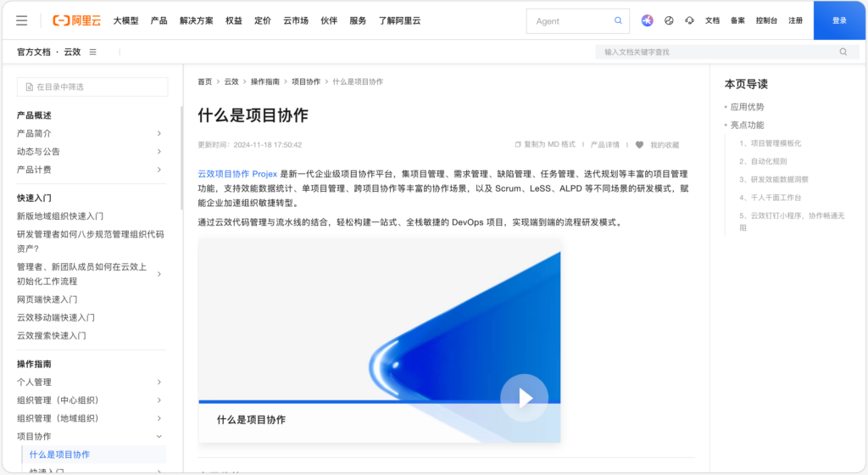Click 我的收藏
This screenshot has width=868, height=475.
point(665,145)
